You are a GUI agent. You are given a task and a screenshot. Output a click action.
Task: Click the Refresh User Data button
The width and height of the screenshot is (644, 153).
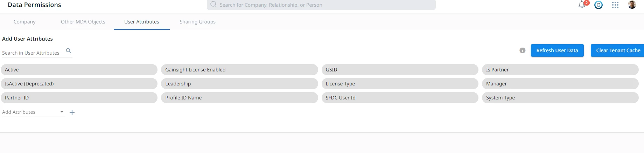557,50
